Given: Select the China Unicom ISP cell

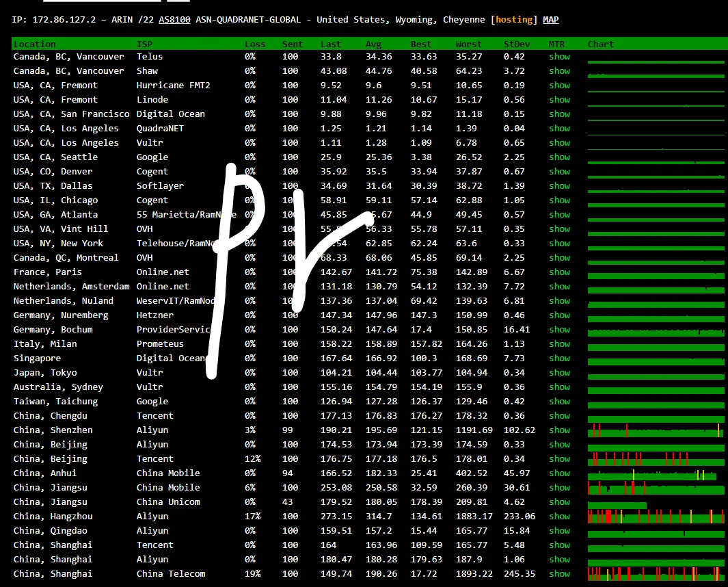Looking at the screenshot, I should pyautogui.click(x=168, y=502).
